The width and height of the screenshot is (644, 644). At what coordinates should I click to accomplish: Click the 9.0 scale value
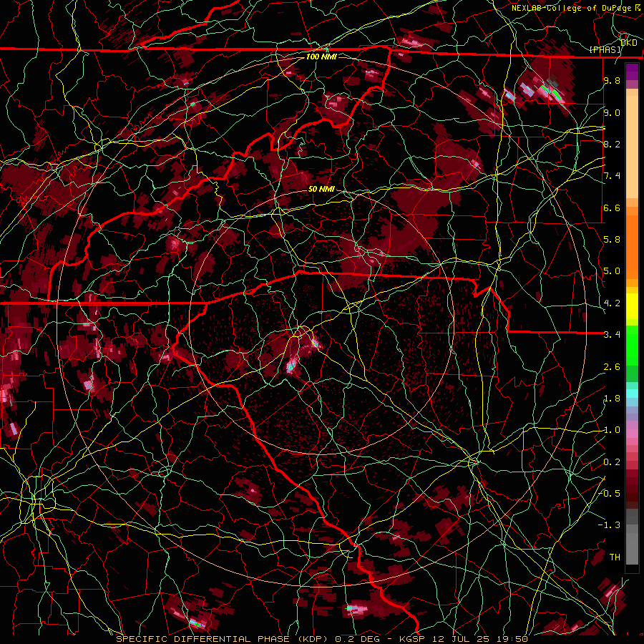[x=612, y=112]
